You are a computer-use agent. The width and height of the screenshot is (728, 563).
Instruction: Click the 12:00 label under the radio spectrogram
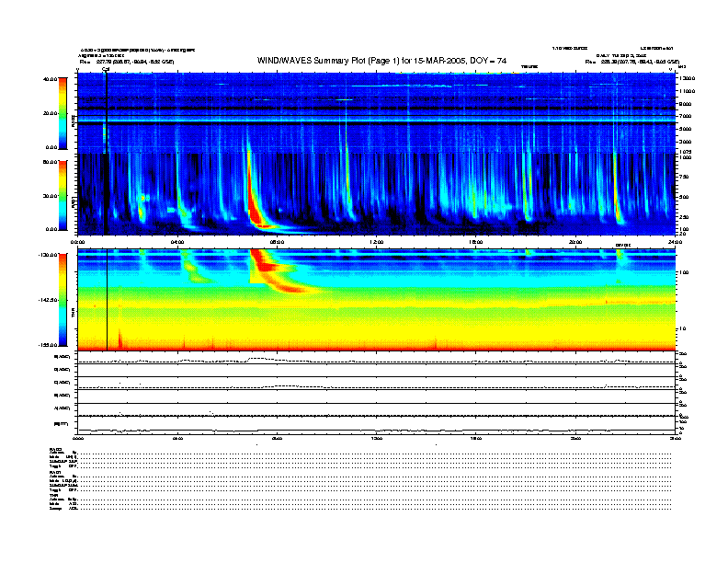376,242
